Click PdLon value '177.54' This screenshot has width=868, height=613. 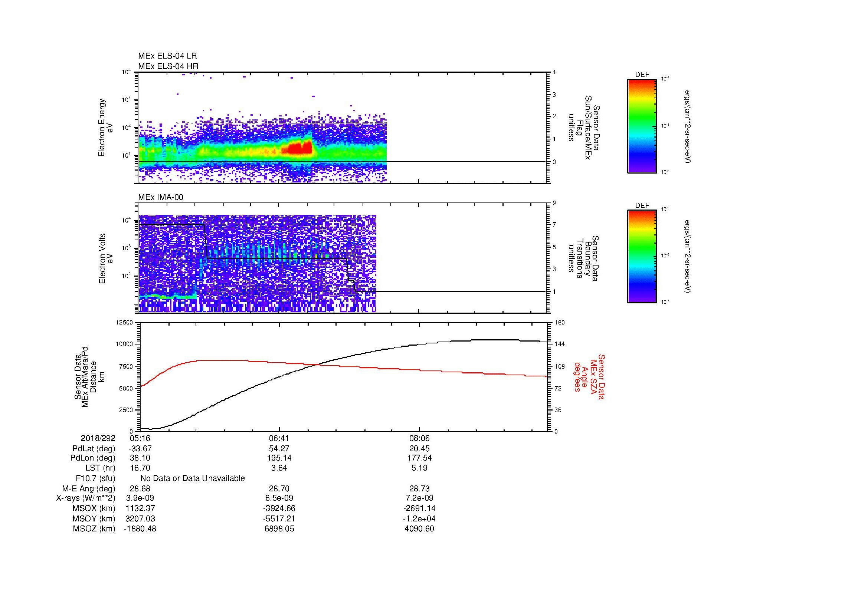point(419,458)
